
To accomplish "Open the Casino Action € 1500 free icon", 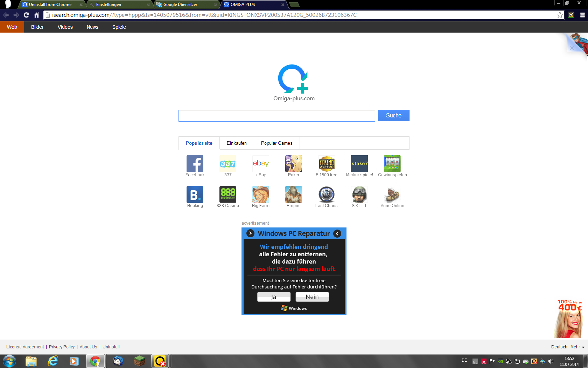I will tap(327, 164).
